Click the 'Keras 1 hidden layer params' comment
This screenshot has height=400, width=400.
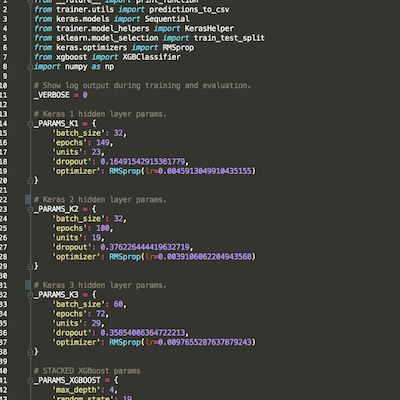(x=100, y=114)
